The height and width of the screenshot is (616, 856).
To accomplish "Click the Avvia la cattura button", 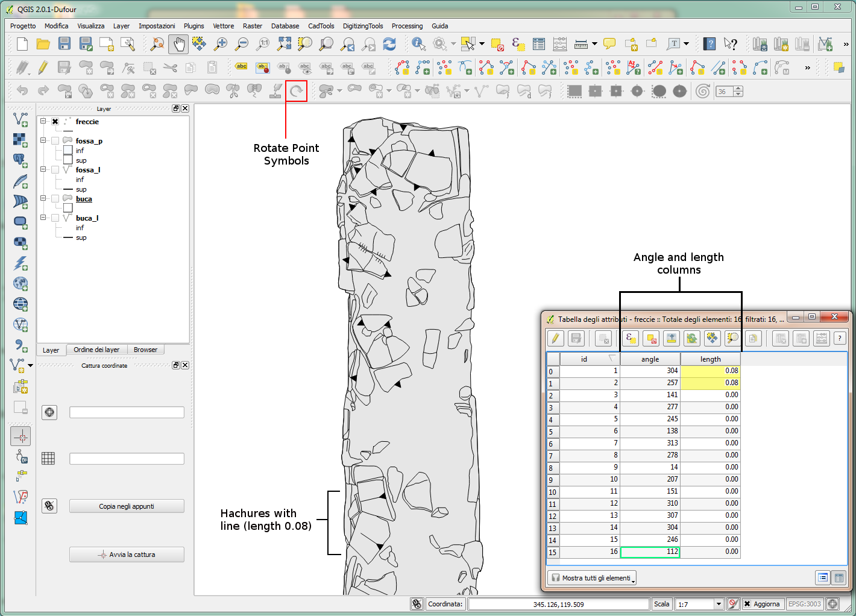I will [x=127, y=554].
